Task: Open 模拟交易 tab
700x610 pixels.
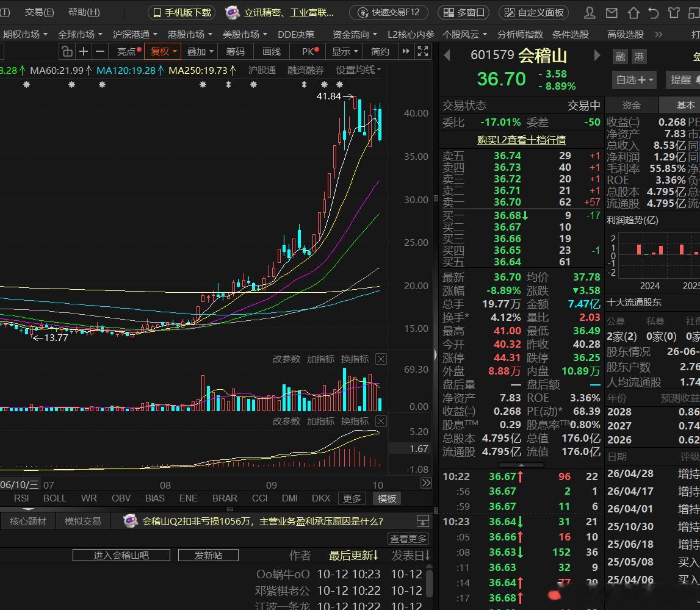Action: pos(82,521)
